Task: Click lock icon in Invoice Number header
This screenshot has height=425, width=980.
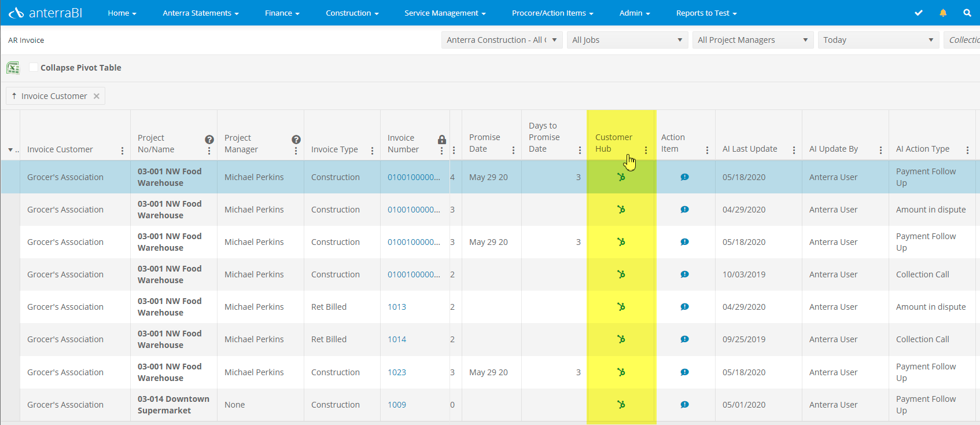Action: pos(442,140)
